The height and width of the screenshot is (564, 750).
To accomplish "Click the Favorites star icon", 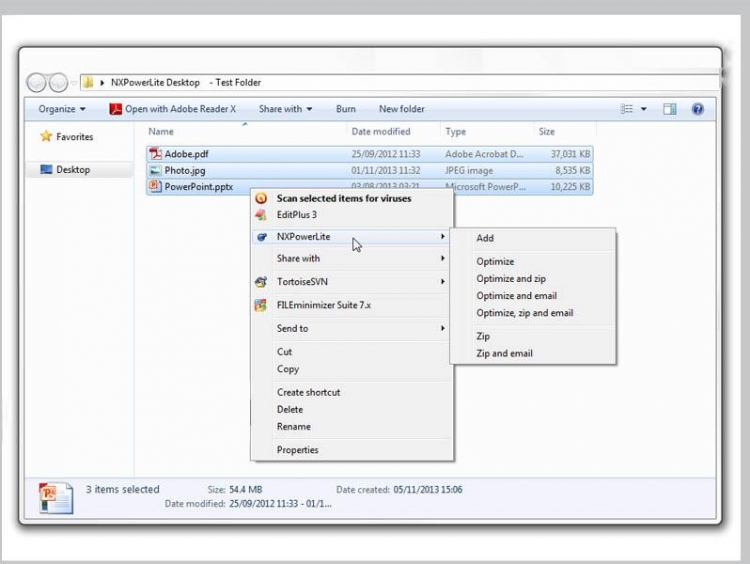I will pos(46,136).
